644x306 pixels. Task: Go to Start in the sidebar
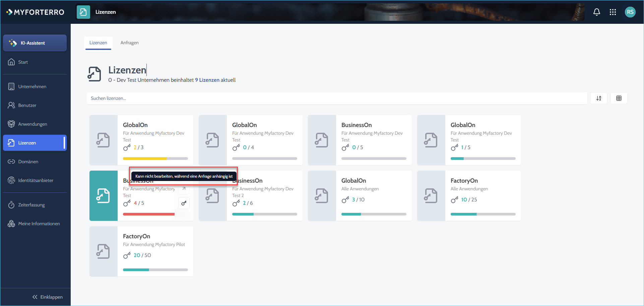(35, 62)
